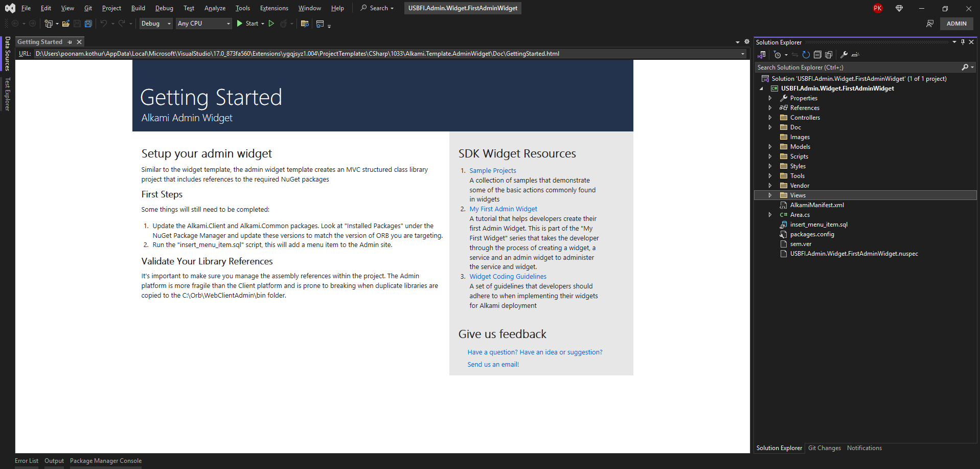This screenshot has height=469, width=980.
Task: Open the URL bar dropdown arrow
Action: tap(743, 54)
